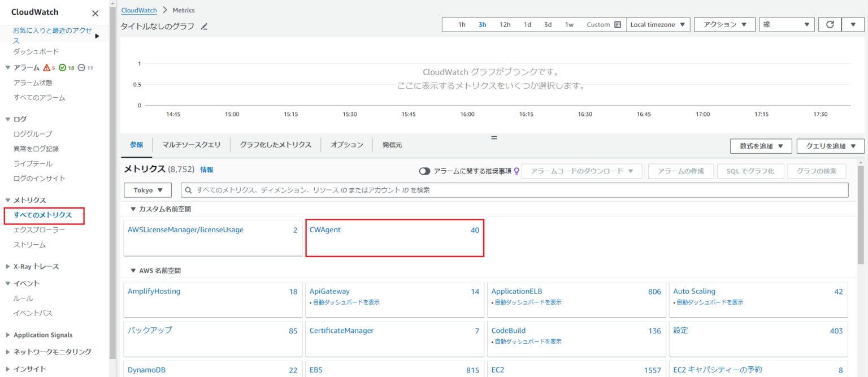Open the Custom date range calendar icon
Screen dimensions: 868x377
[617, 24]
